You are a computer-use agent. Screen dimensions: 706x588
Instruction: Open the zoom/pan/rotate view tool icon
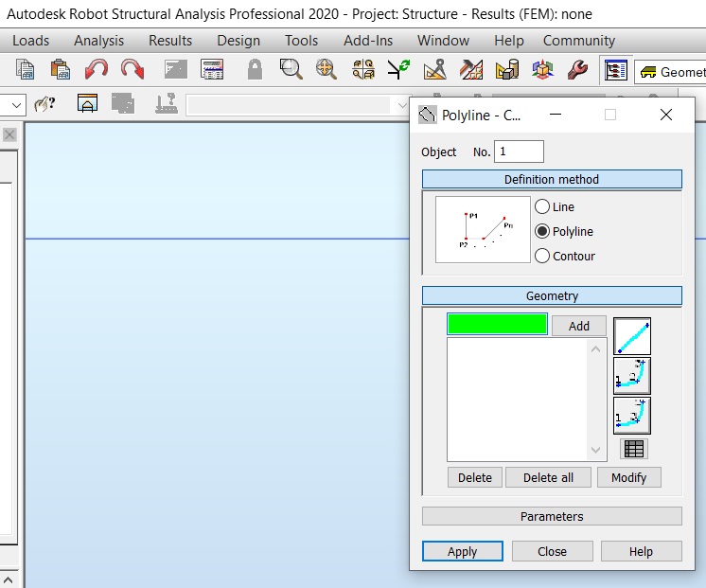pos(362,70)
